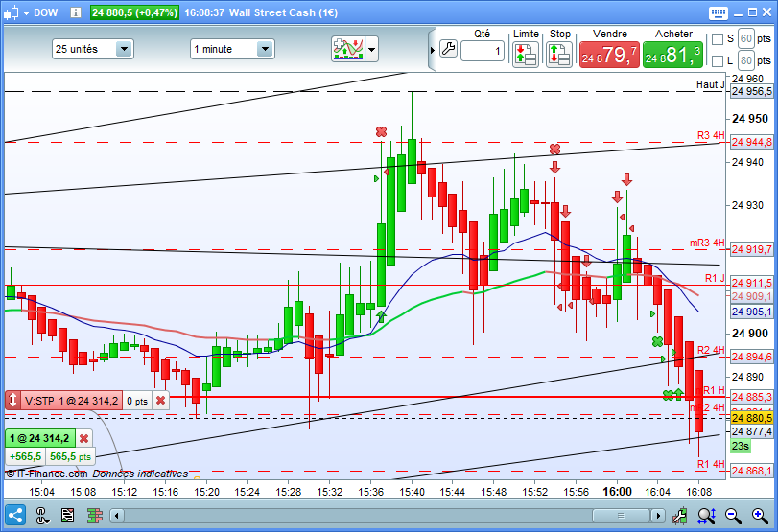Open the order book candles icon
This screenshot has height=532, width=778.
(94, 516)
